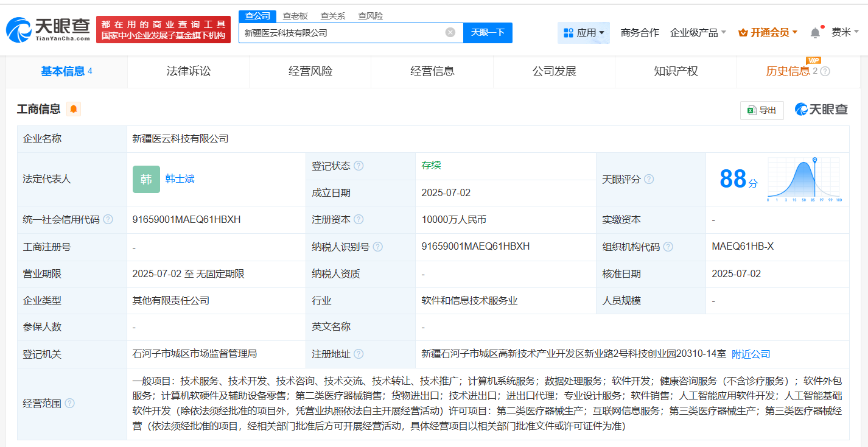Expand the 企业级产品 dropdown
The height and width of the screenshot is (447, 868).
pyautogui.click(x=698, y=33)
